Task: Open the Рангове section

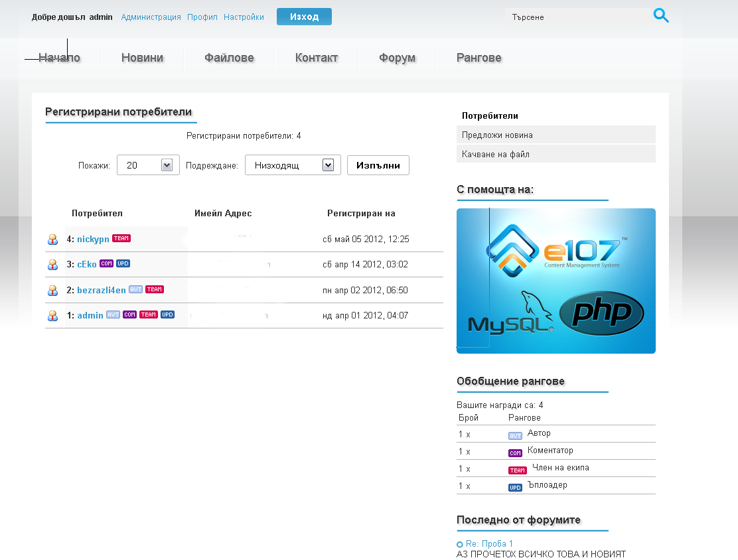Action: pyautogui.click(x=479, y=58)
